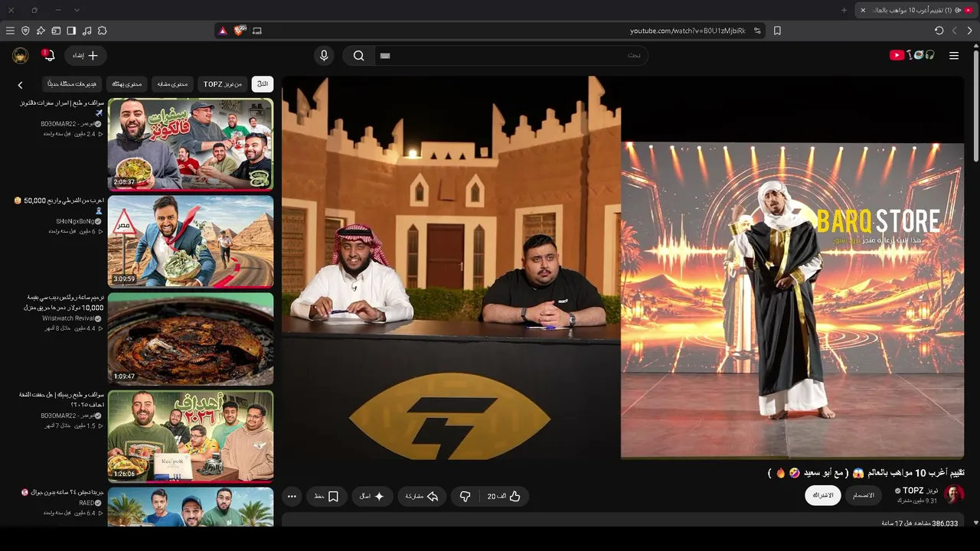Screen dimensions: 980x551
Task: Open YouTube notifications bell
Action: tap(48, 55)
